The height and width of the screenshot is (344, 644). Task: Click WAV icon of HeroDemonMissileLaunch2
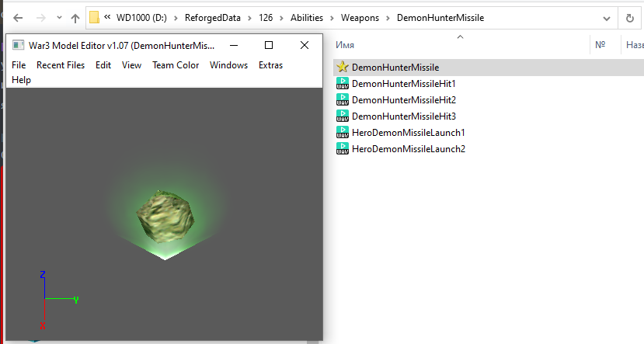pos(343,148)
